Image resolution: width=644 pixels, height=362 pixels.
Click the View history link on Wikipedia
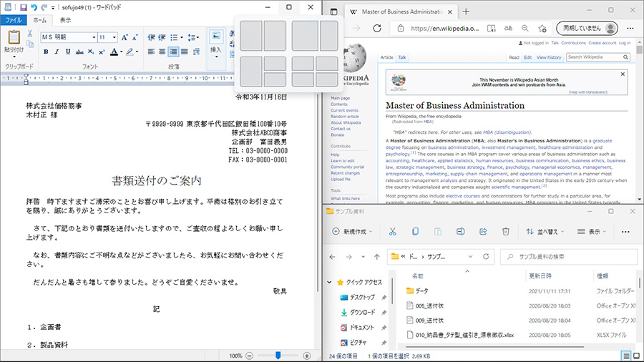[550, 57]
